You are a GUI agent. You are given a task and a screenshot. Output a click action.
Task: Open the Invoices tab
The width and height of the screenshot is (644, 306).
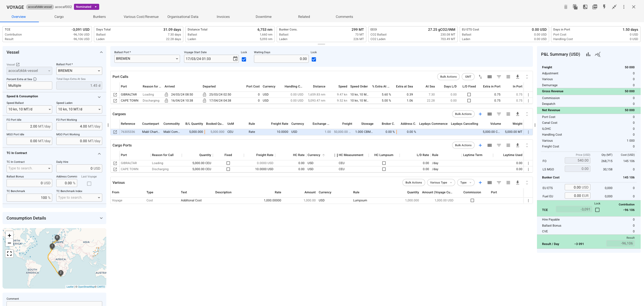223,17
